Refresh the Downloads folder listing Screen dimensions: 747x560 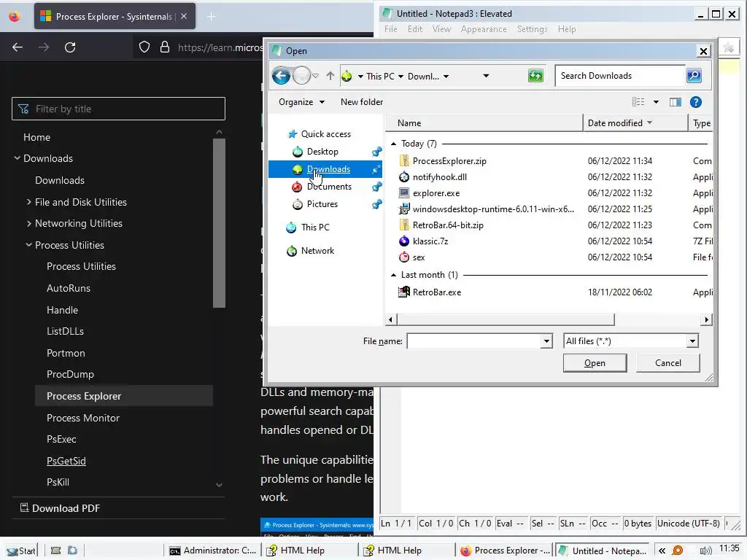[535, 76]
